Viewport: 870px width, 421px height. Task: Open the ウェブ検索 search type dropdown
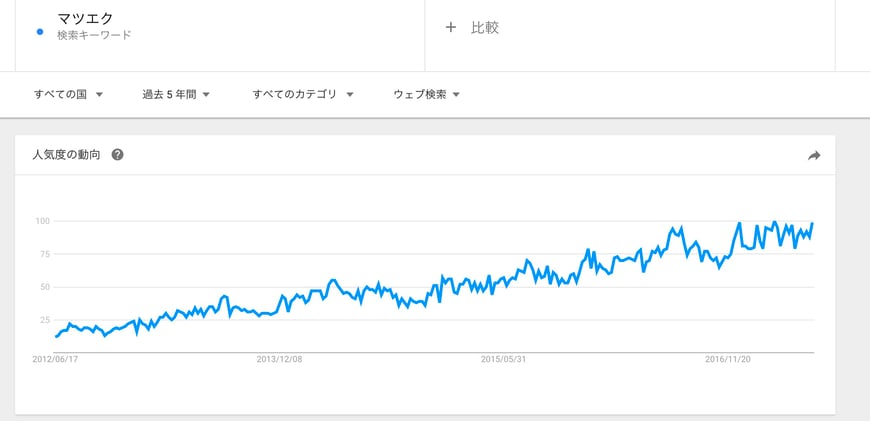click(x=426, y=95)
